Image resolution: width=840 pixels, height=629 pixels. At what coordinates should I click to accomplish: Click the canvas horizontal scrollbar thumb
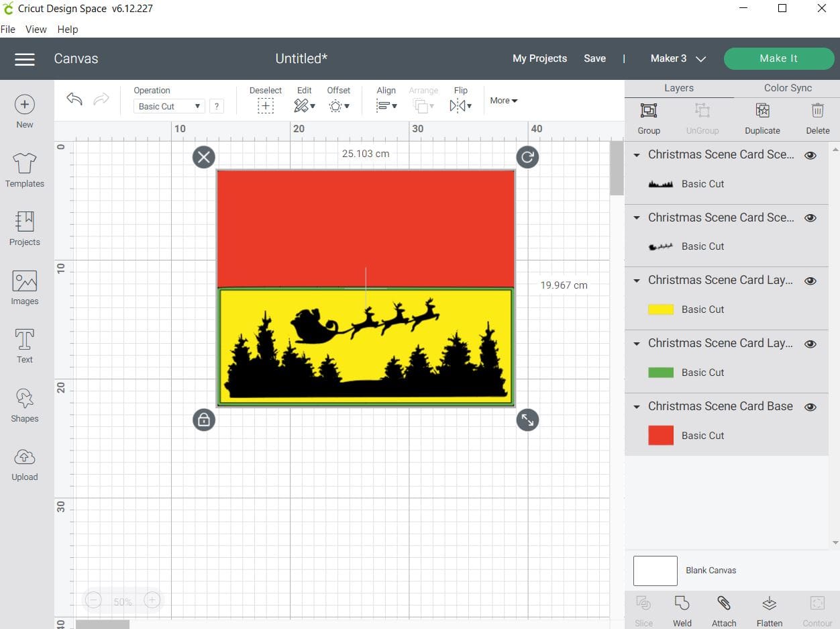103,624
